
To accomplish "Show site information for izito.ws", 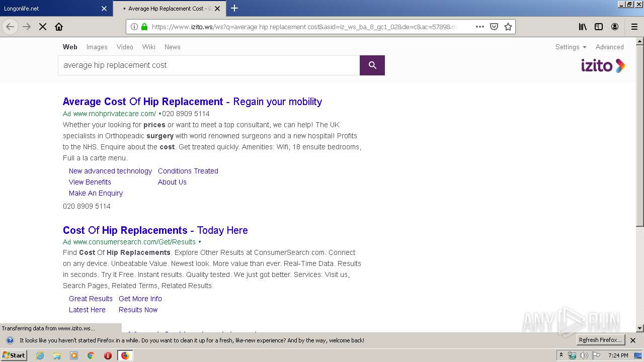I will pos(134,27).
